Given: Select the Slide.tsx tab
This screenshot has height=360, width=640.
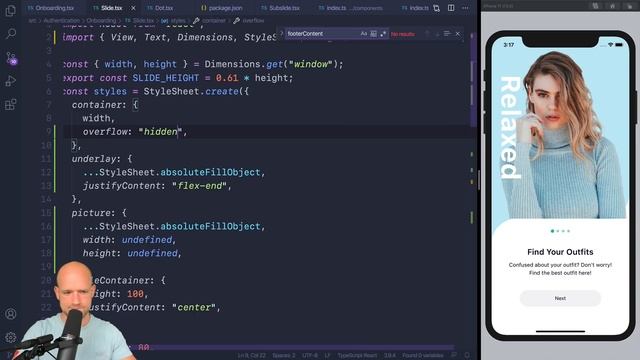Looking at the screenshot, I should (111, 8).
